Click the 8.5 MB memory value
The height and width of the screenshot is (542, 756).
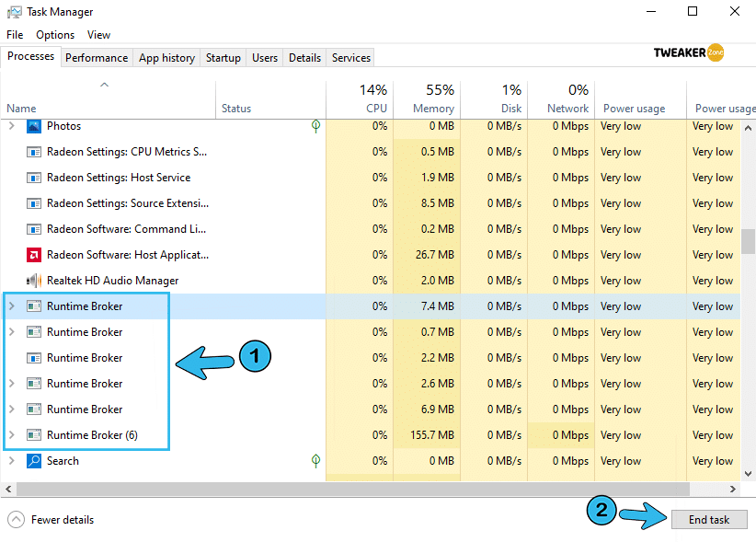(437, 203)
